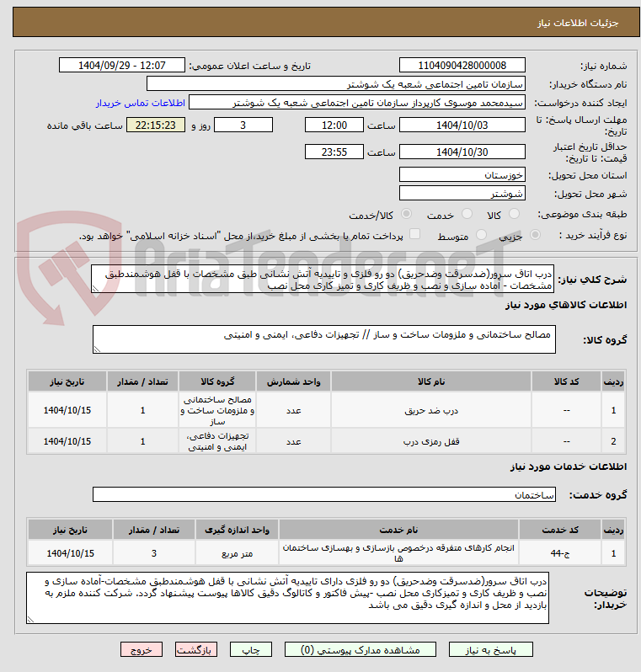
Task: Click مصالح ساختمانی و ملزومات group cell
Action: 217,410
